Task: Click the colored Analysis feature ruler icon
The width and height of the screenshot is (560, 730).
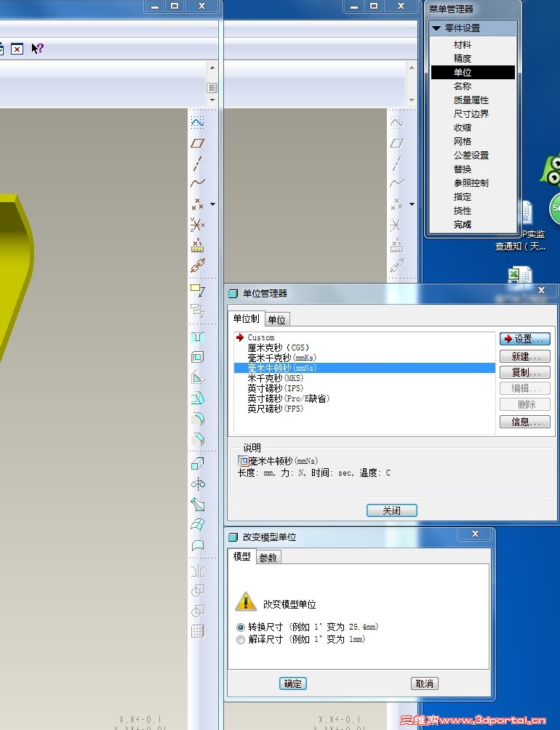Action: tap(197, 245)
